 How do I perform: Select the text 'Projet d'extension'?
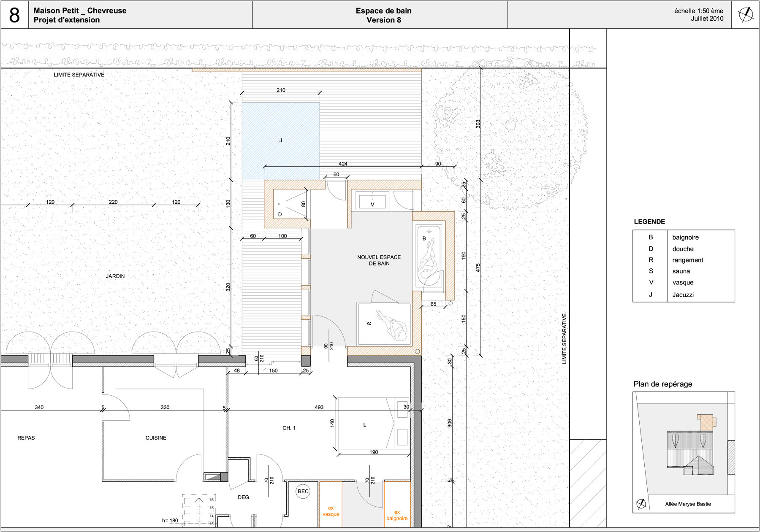tap(67, 20)
